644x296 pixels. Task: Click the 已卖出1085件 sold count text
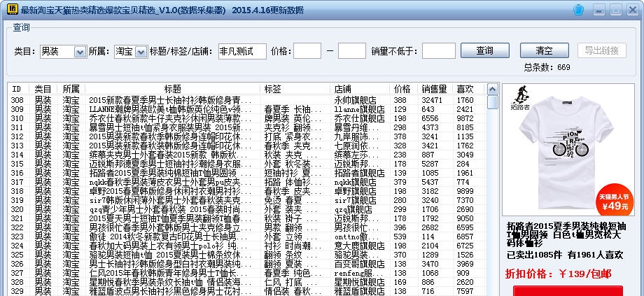pyautogui.click(x=534, y=255)
